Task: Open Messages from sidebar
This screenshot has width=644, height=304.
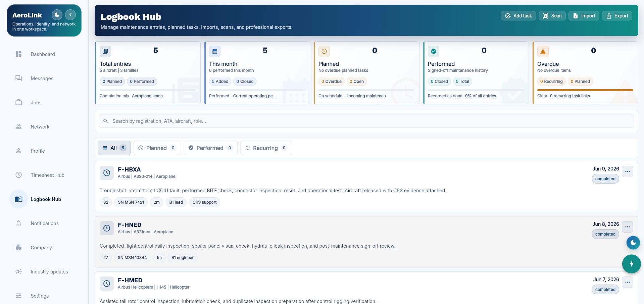Action: (42, 79)
